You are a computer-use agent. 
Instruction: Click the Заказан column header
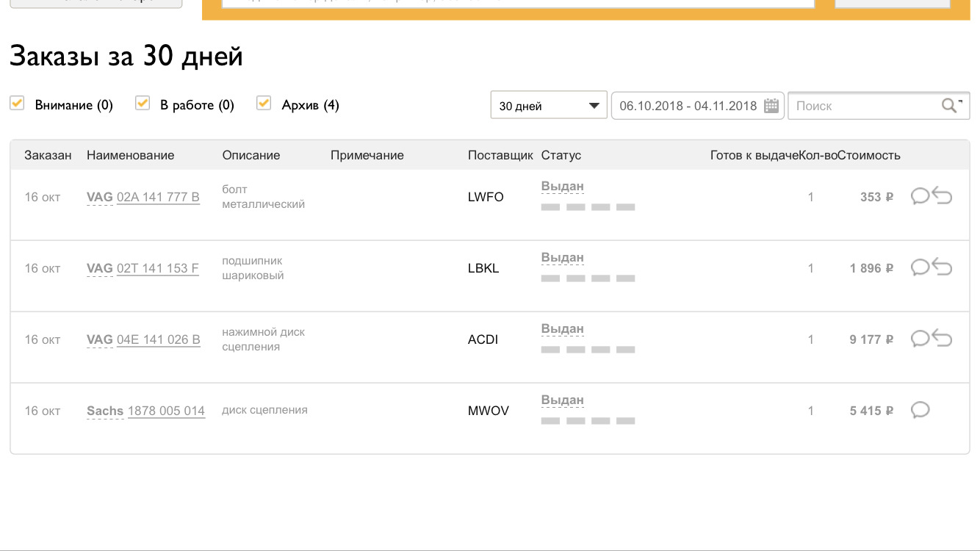[48, 155]
